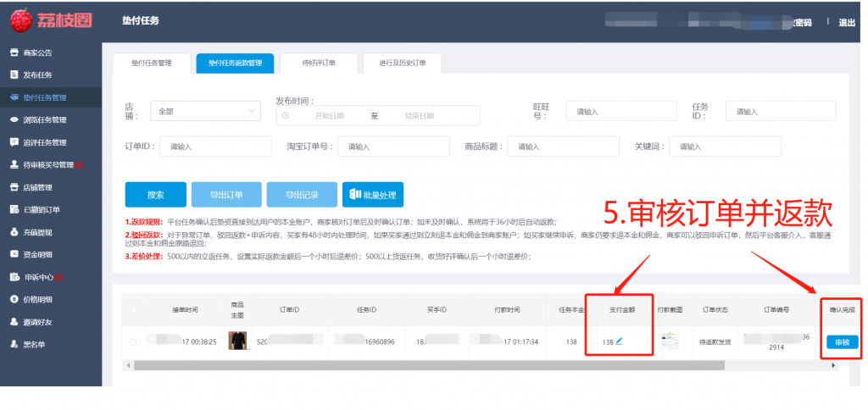Click the 商家公告 sidebar icon
868x410 pixels.
point(14,53)
